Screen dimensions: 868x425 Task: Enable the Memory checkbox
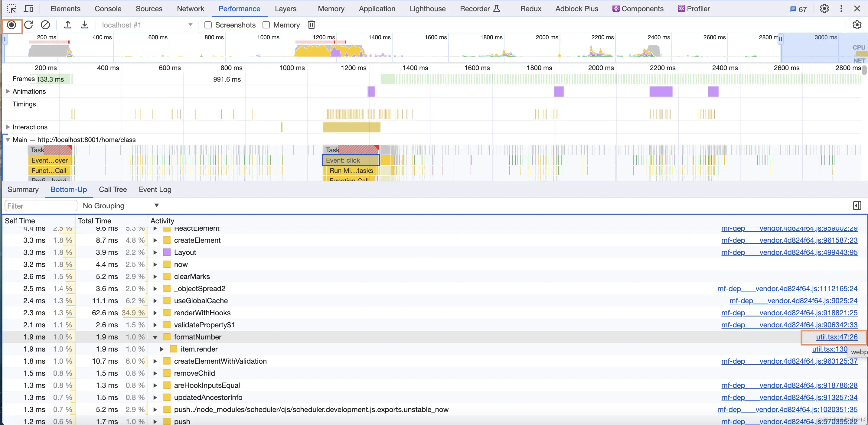[266, 25]
